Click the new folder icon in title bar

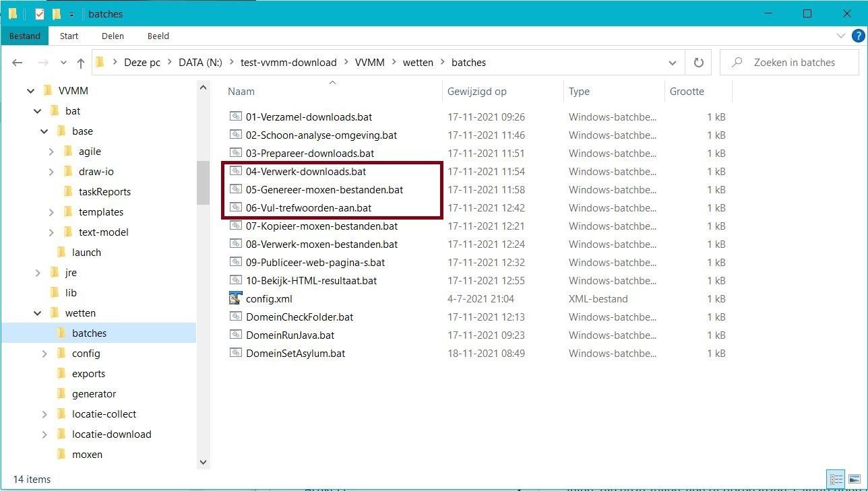[57, 13]
